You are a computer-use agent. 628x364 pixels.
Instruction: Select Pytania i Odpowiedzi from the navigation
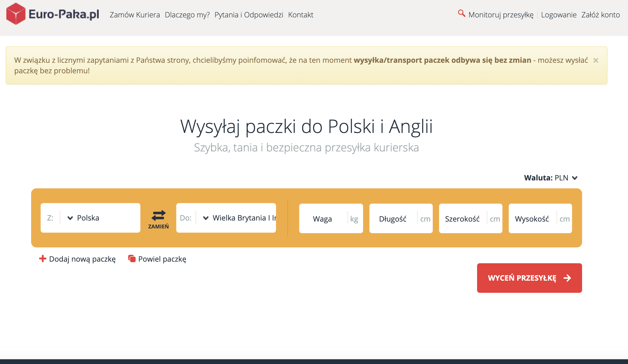(x=249, y=15)
